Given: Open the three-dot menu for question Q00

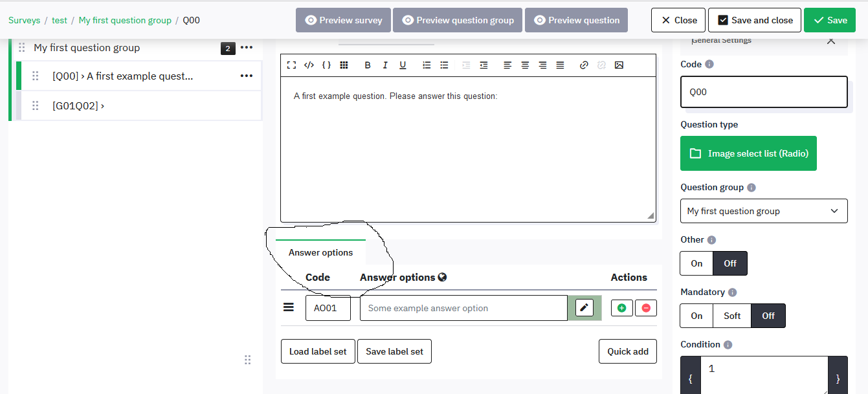Looking at the screenshot, I should coord(247,76).
